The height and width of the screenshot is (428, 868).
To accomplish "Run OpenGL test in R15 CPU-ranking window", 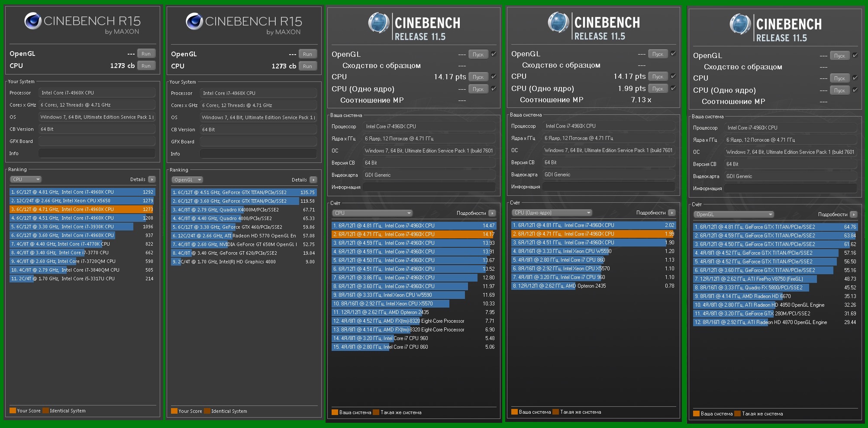I will (146, 54).
